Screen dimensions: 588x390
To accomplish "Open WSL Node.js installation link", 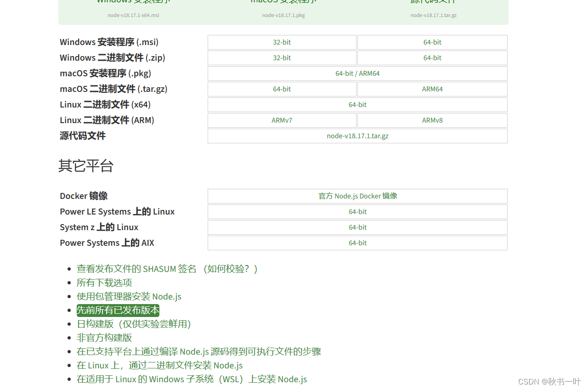I will tap(192, 379).
